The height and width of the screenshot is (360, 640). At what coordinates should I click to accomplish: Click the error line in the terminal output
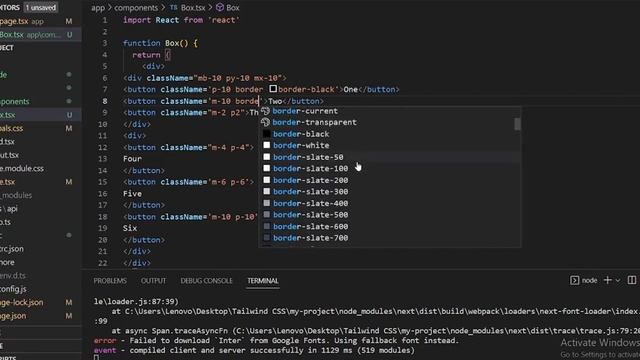point(276,340)
